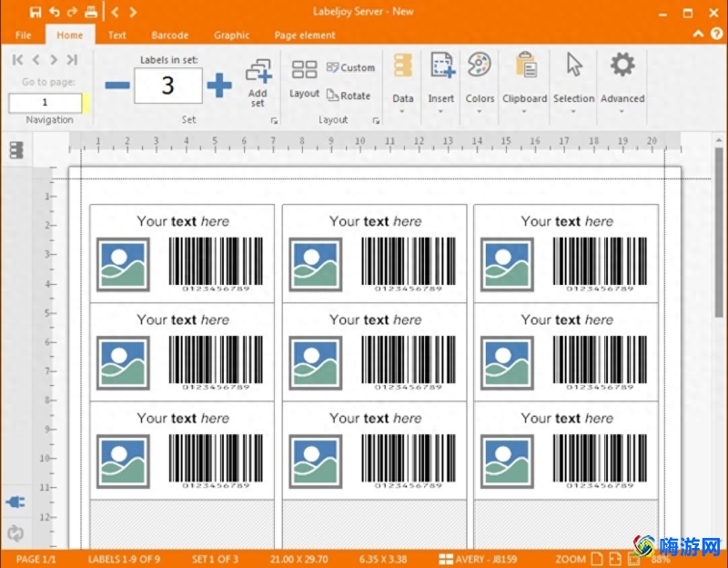Select the barcode in the top-right label
This screenshot has width=728, height=568.
(600, 265)
